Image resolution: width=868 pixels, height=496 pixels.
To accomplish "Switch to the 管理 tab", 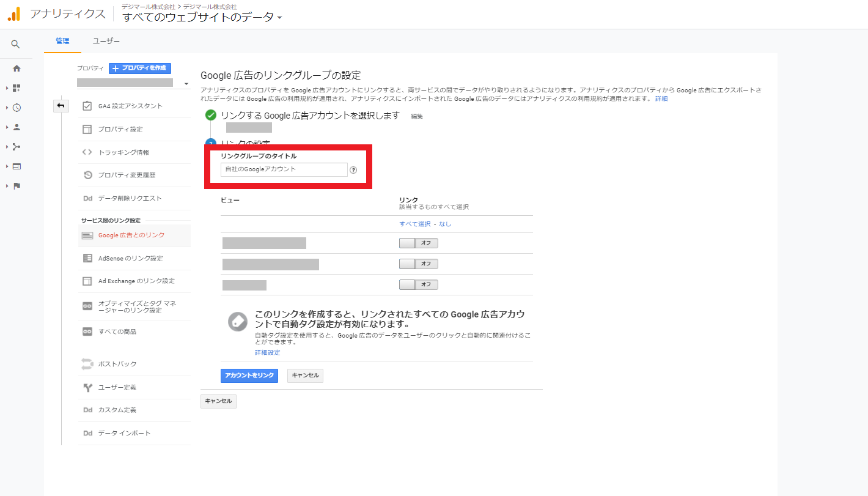I will [62, 41].
